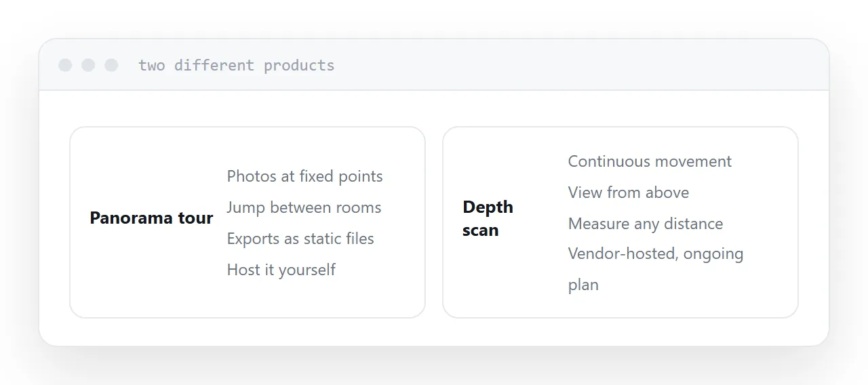Select "Photos at fixed points" line
This screenshot has height=385, width=868.
point(305,176)
